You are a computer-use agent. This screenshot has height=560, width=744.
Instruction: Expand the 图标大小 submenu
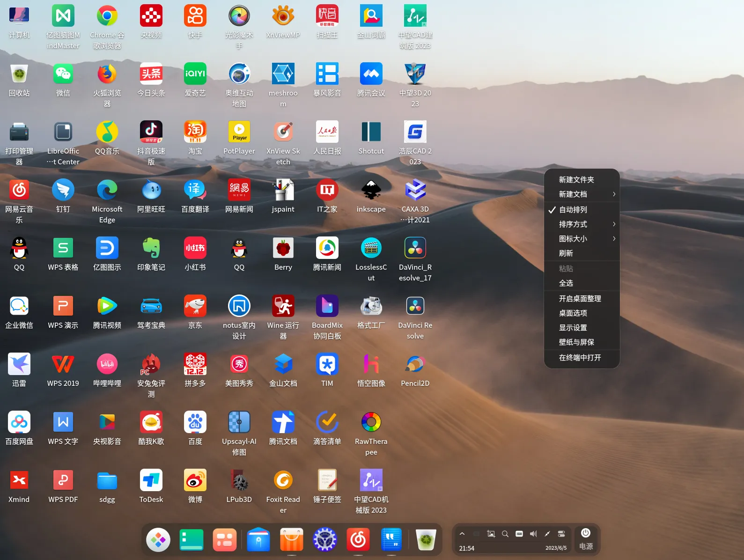pyautogui.click(x=582, y=239)
